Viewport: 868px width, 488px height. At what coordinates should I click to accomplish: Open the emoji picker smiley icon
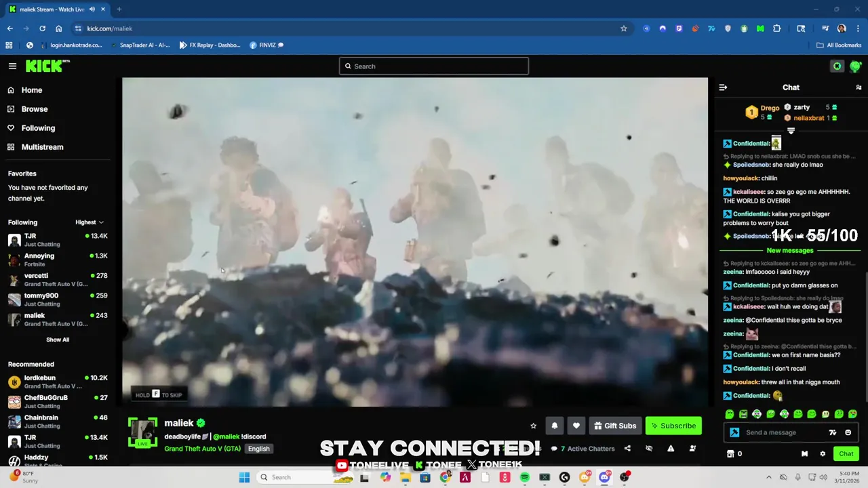[x=848, y=432]
